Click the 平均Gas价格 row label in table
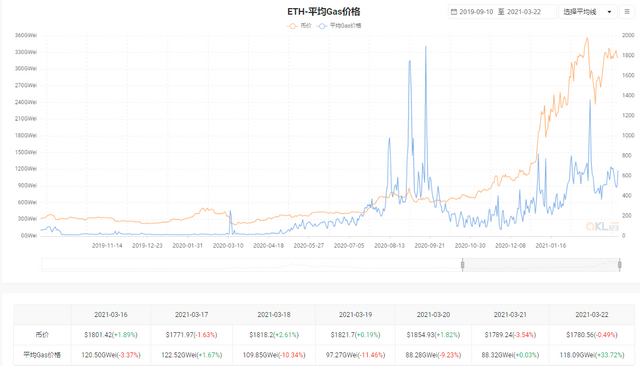 (x=42, y=355)
